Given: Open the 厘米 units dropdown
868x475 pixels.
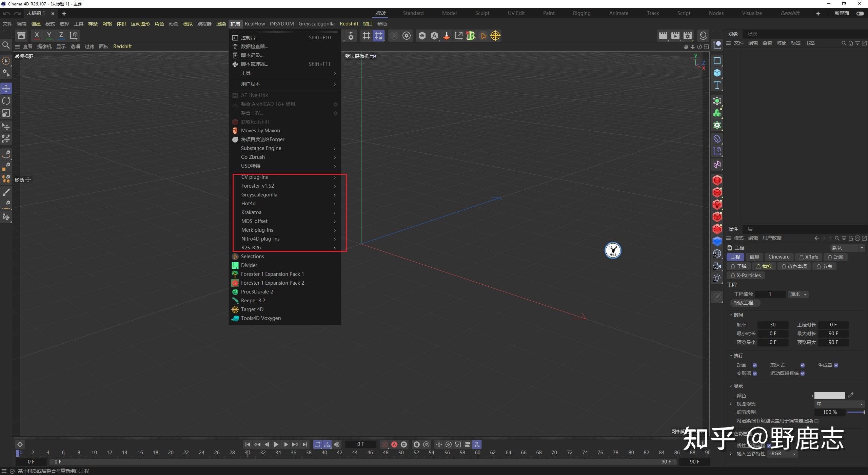Looking at the screenshot, I should [797, 294].
